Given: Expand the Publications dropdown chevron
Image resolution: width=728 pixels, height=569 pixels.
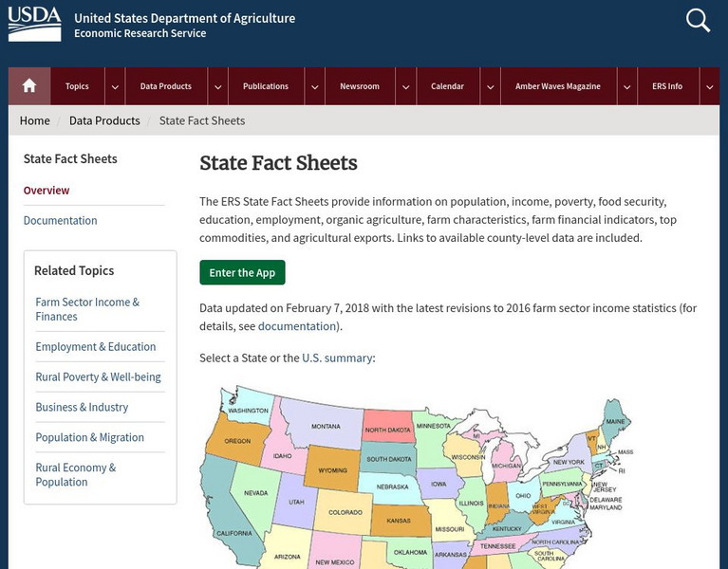Looking at the screenshot, I should [315, 86].
